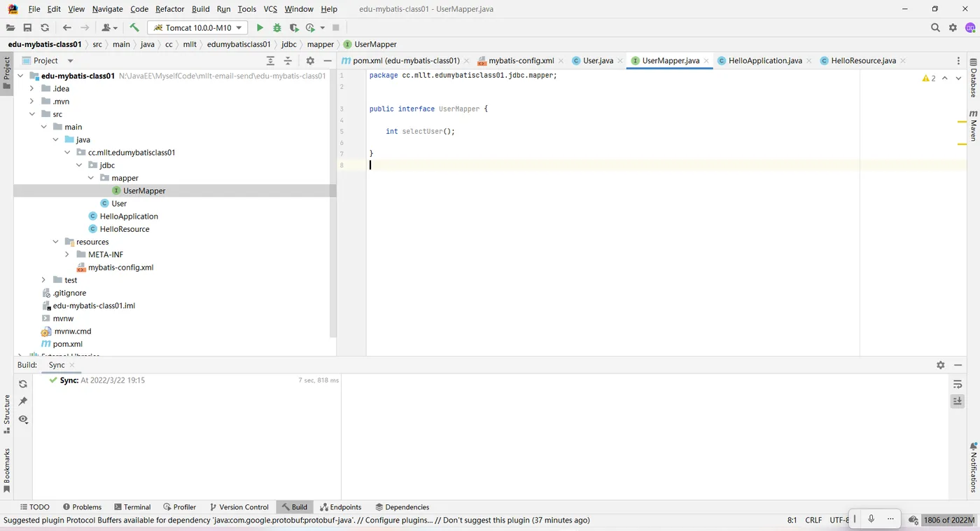Click the Reload sync icon in Build panel
This screenshot has width=980, height=531.
pyautogui.click(x=23, y=384)
